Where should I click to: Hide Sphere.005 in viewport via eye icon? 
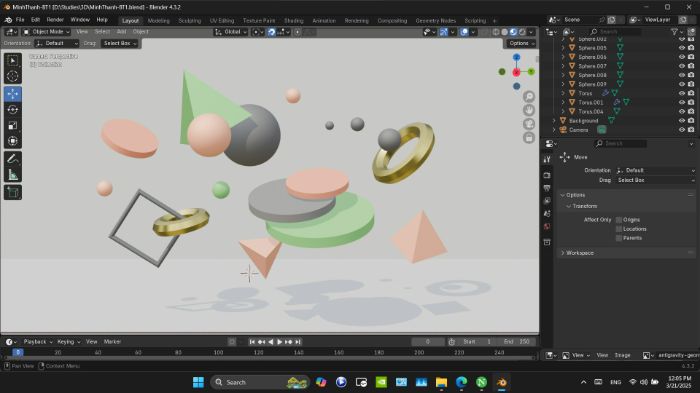tap(682, 48)
